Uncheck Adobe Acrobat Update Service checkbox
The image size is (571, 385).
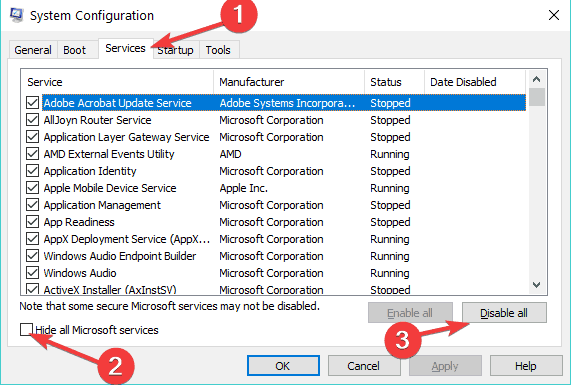(32, 103)
